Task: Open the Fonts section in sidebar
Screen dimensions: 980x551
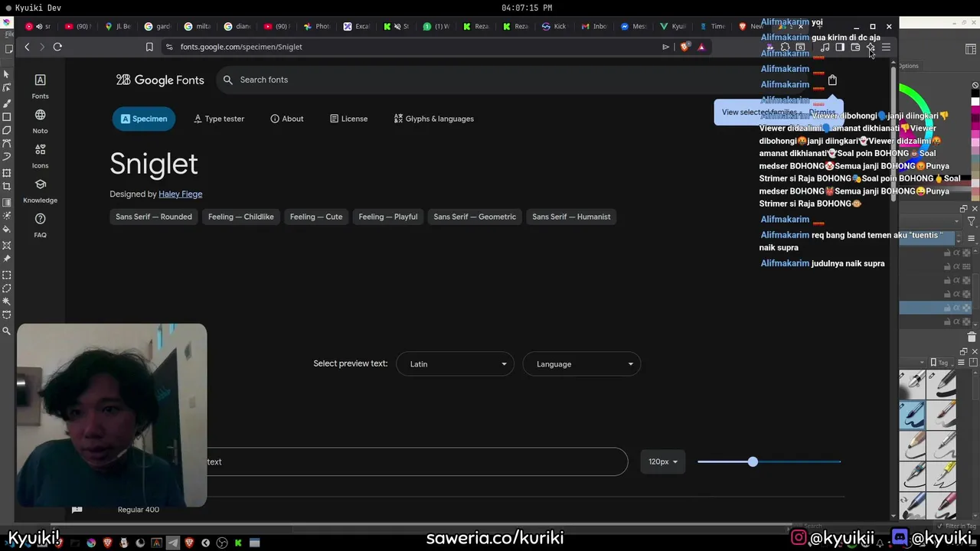Action: point(40,86)
